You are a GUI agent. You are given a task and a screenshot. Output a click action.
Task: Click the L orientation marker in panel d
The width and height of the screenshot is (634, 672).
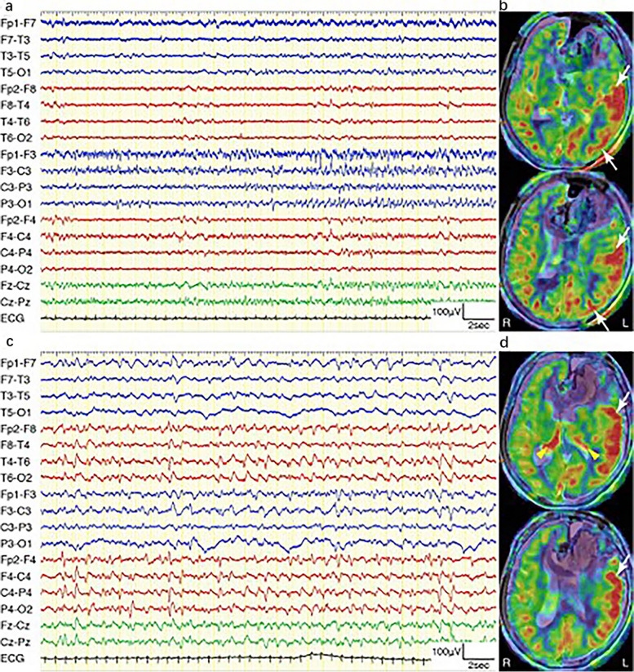pyautogui.click(x=625, y=664)
